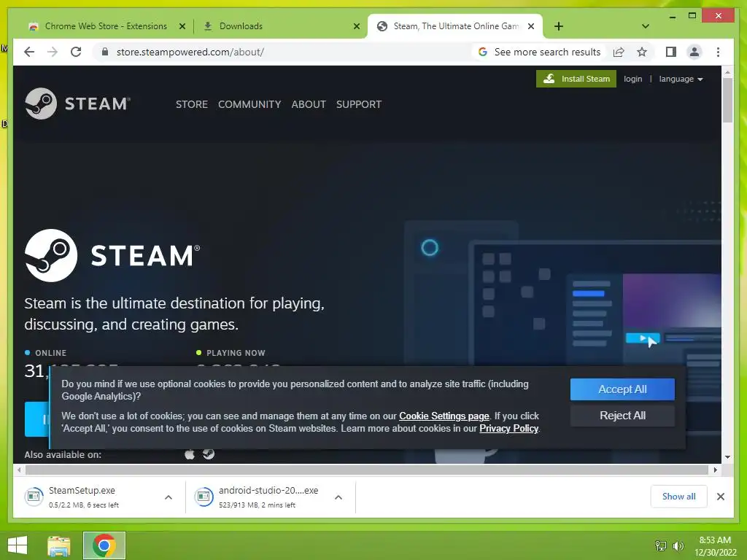
Task: Minimize the Chrome window
Action: [x=672, y=16]
